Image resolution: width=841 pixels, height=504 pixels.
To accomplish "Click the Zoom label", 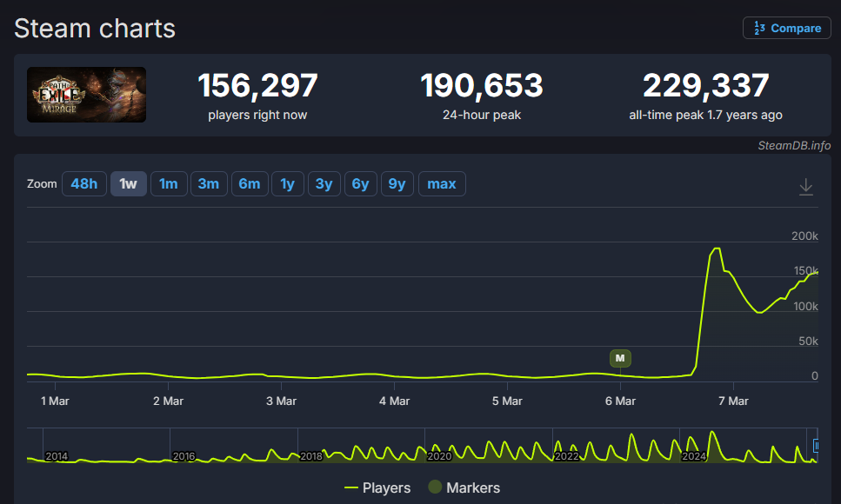I will (x=42, y=184).
